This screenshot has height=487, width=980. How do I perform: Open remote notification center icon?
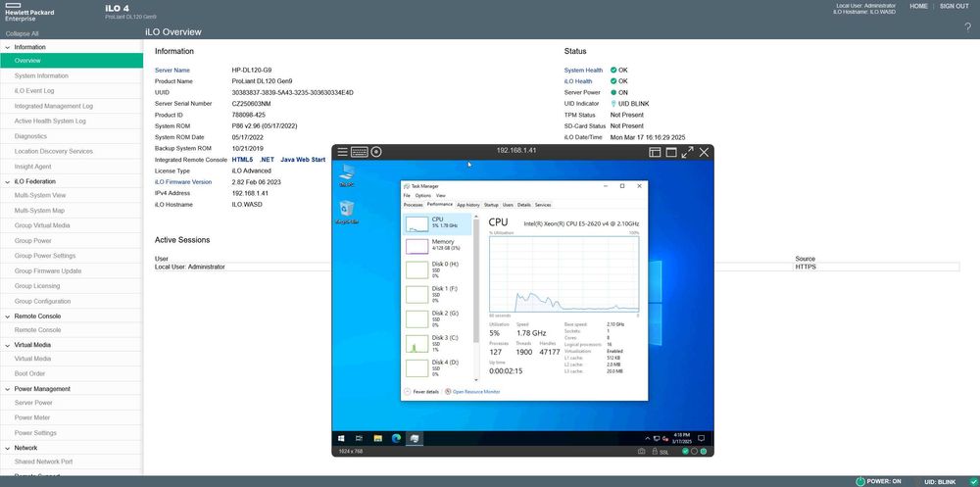702,438
